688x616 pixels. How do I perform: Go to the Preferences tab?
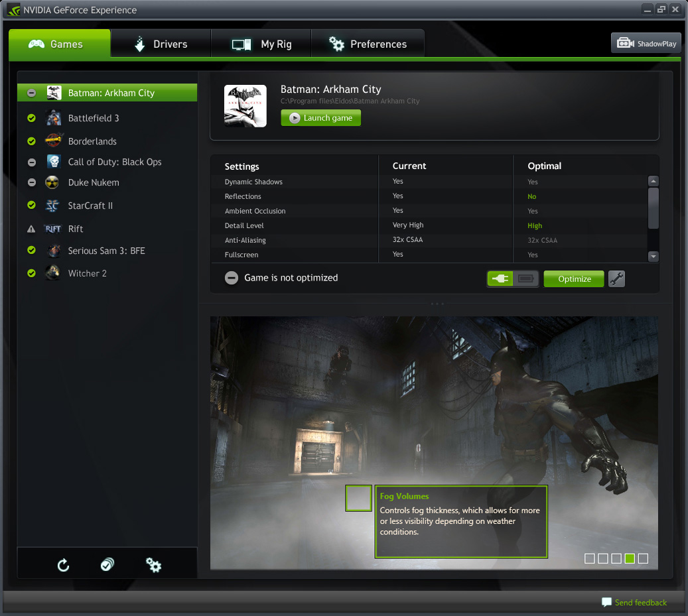tap(368, 44)
